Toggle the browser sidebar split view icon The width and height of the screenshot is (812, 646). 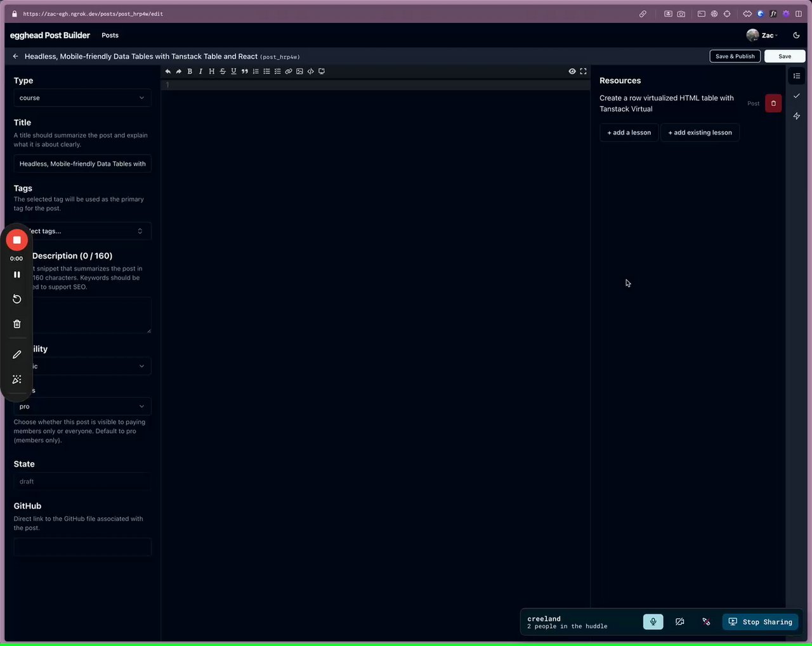click(799, 14)
